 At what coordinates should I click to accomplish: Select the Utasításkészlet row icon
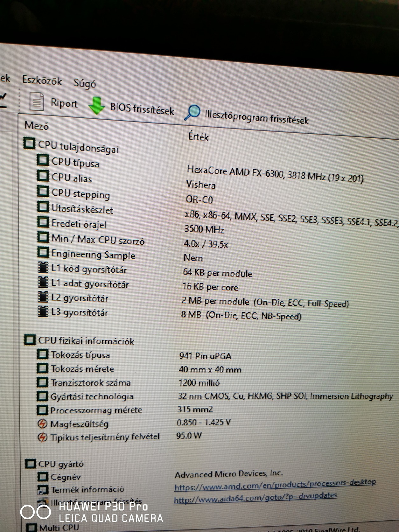pos(43,206)
